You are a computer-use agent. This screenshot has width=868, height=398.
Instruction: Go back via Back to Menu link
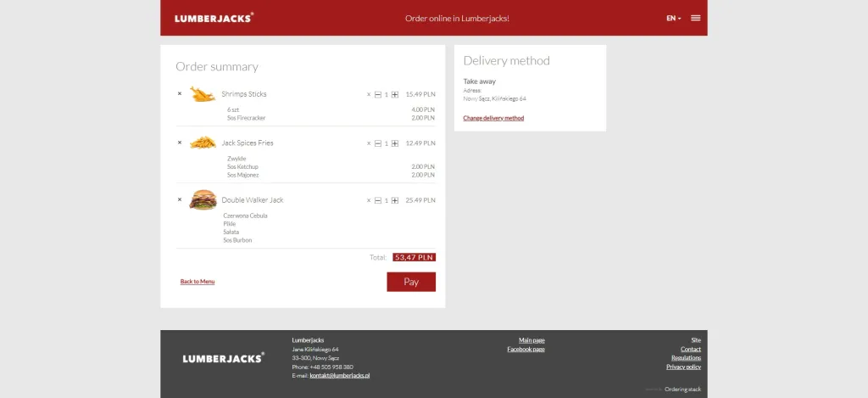197,282
